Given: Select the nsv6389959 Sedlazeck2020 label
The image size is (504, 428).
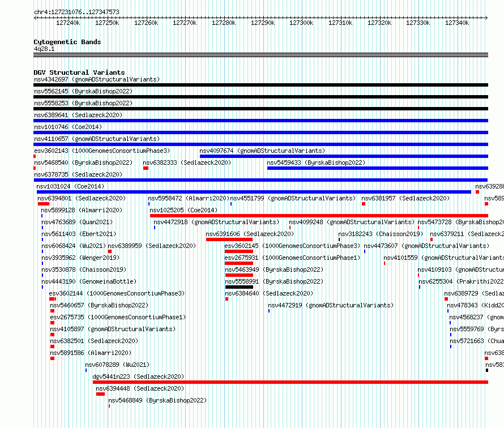Looking at the screenshot, I should click(x=152, y=246).
